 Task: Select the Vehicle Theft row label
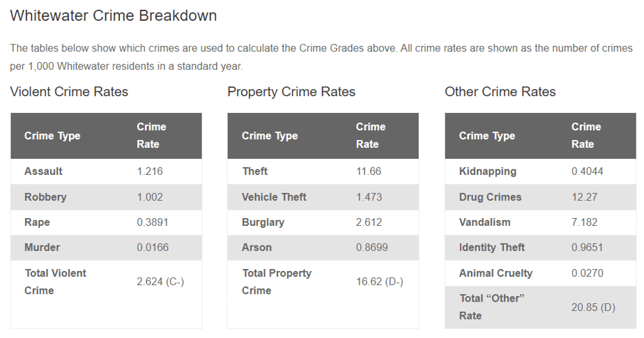point(274,197)
